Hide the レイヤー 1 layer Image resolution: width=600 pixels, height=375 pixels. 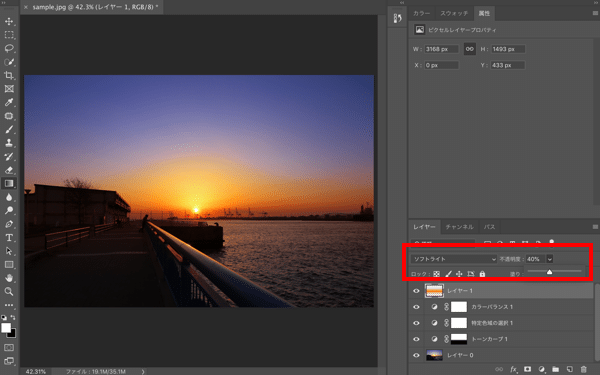click(416, 291)
